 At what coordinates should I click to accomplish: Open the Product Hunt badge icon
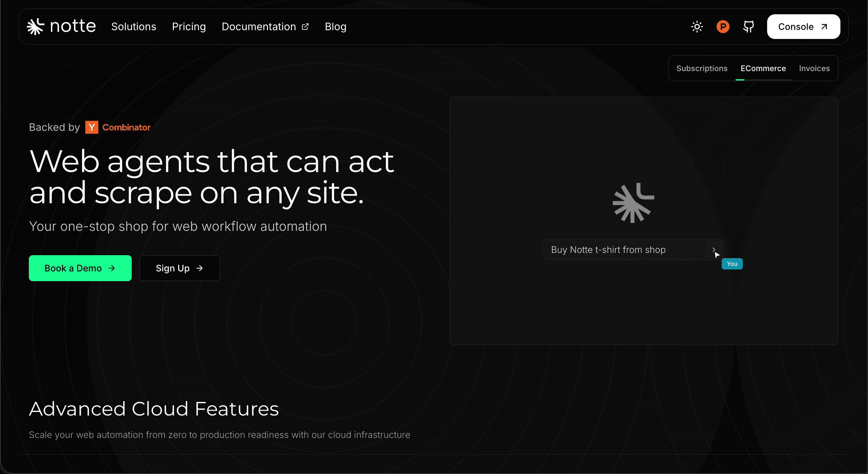(723, 27)
